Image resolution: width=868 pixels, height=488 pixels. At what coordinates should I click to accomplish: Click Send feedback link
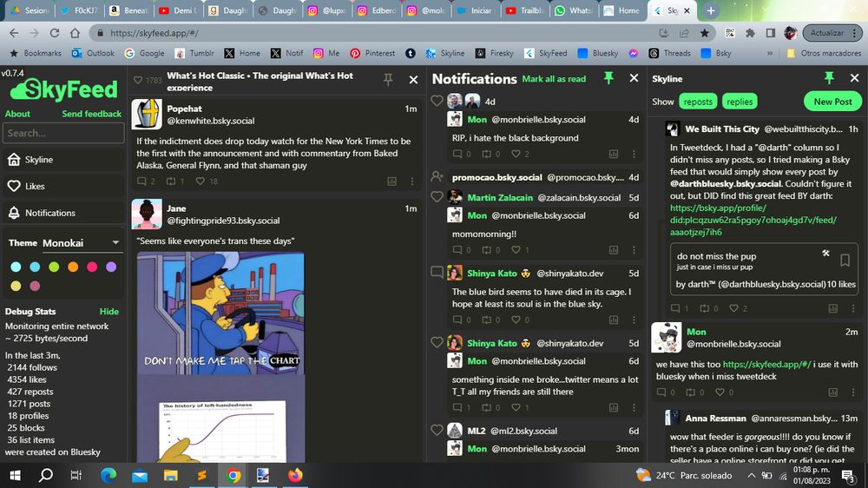[x=91, y=114]
